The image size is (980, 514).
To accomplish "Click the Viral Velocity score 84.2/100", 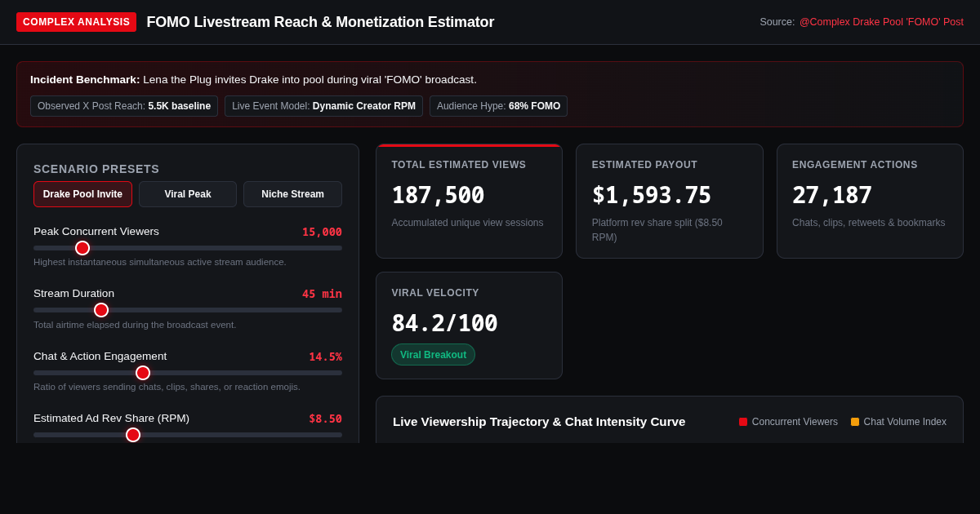I will (x=444, y=323).
